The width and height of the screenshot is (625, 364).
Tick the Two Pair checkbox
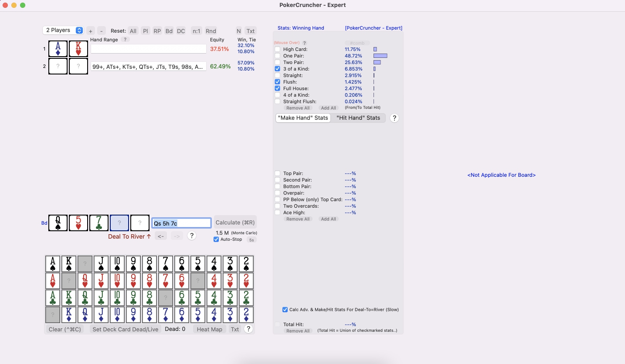(278, 62)
